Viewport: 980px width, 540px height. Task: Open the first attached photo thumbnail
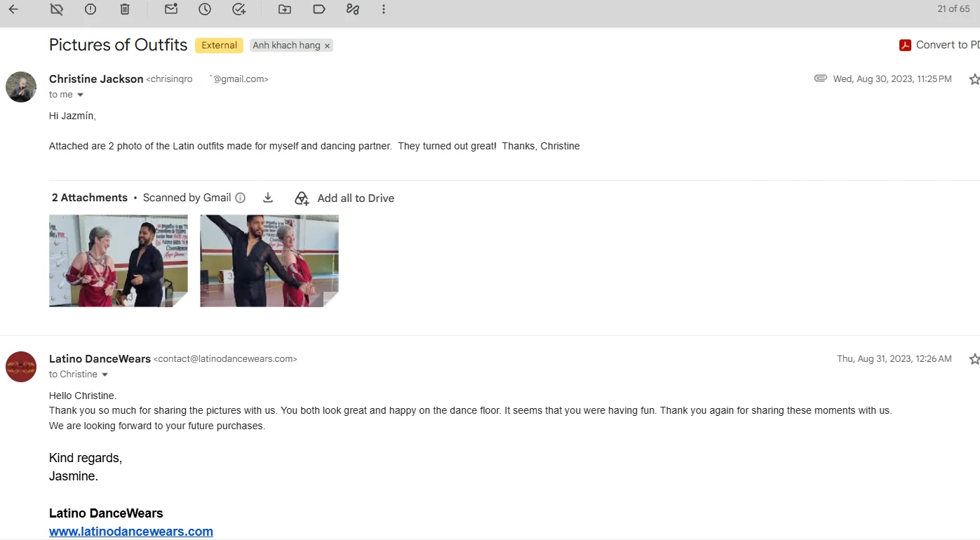coord(119,261)
